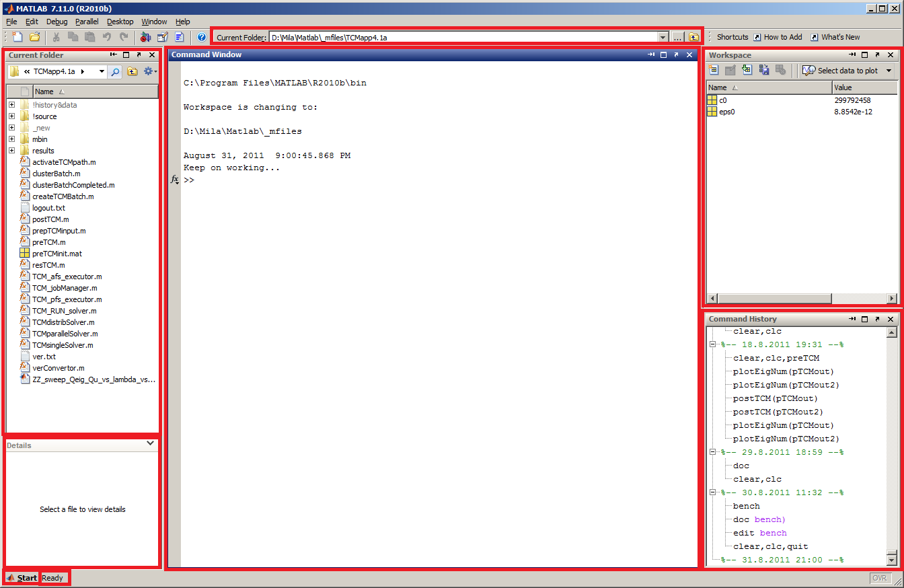Click Delete variable icon in Workspace toolbar
904x588 pixels.
(780, 70)
